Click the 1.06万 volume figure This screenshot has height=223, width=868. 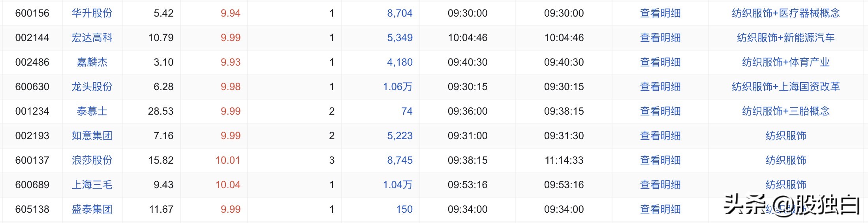point(397,87)
